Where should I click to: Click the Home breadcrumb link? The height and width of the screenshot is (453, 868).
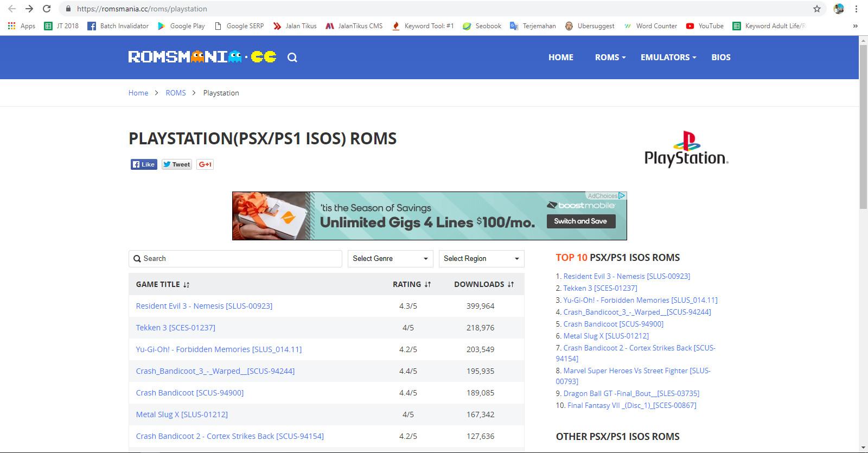coord(138,93)
